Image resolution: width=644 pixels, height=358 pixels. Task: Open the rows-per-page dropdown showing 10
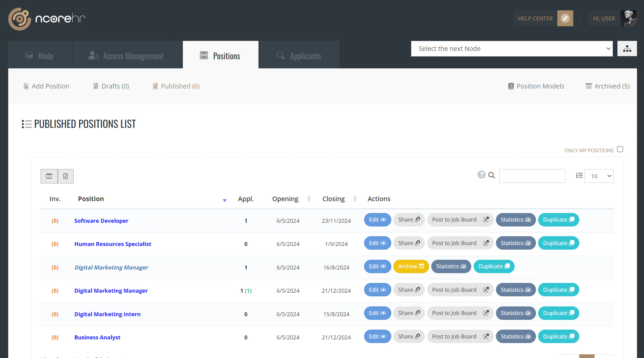[x=599, y=176]
